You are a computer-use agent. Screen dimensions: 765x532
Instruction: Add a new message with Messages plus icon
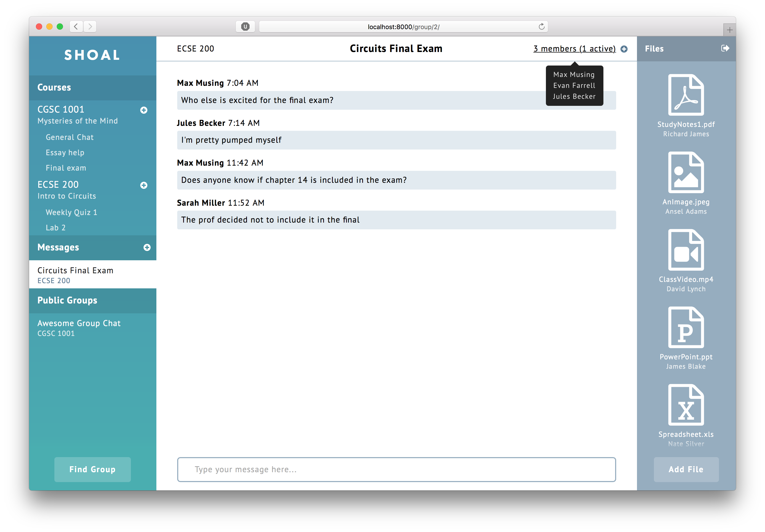(x=146, y=247)
